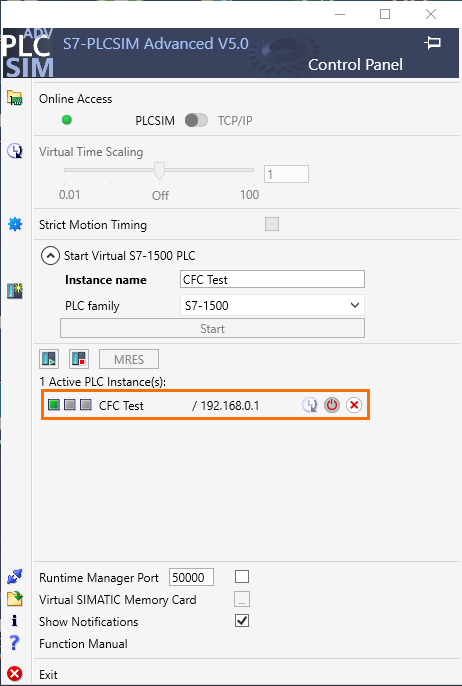Click the Virtual Time Scaling value field
Image resolution: width=462 pixels, height=686 pixels.
pos(286,174)
